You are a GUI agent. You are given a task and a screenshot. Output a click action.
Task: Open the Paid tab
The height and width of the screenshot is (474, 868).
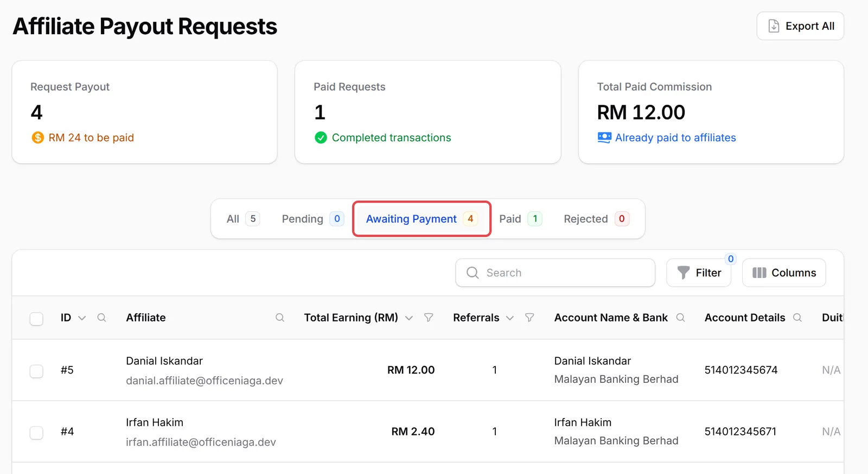coord(520,219)
